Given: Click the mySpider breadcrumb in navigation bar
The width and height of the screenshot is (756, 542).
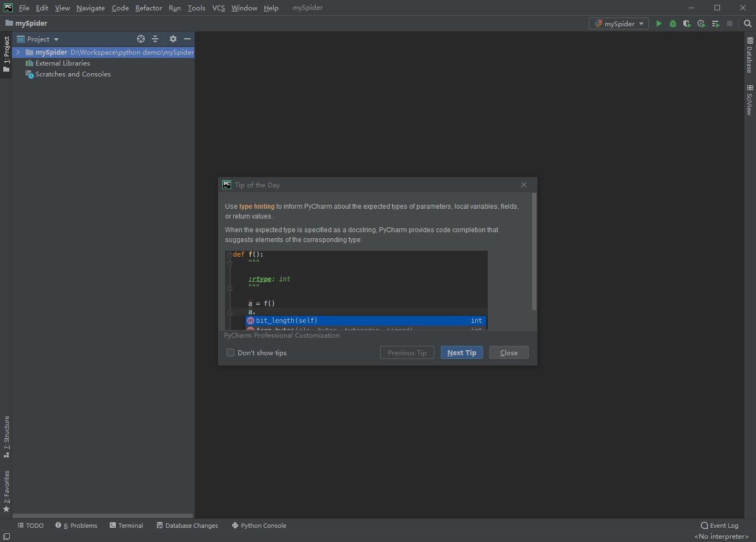Looking at the screenshot, I should [26, 23].
